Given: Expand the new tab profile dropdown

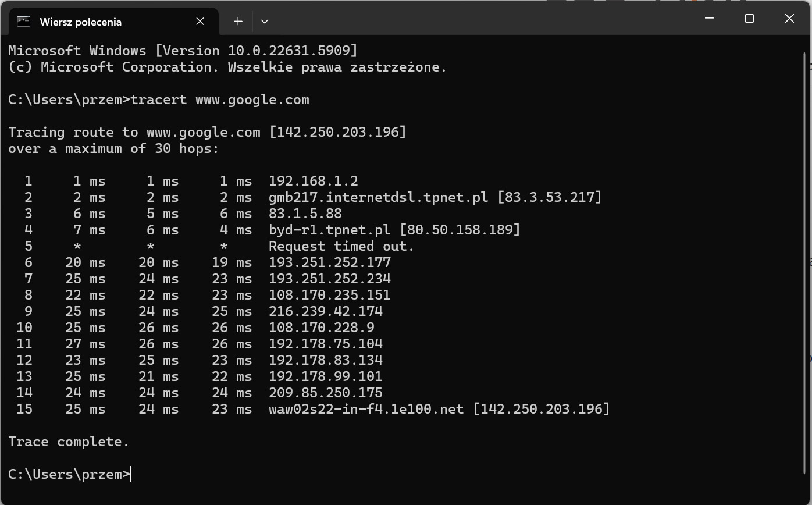Looking at the screenshot, I should pos(265,22).
